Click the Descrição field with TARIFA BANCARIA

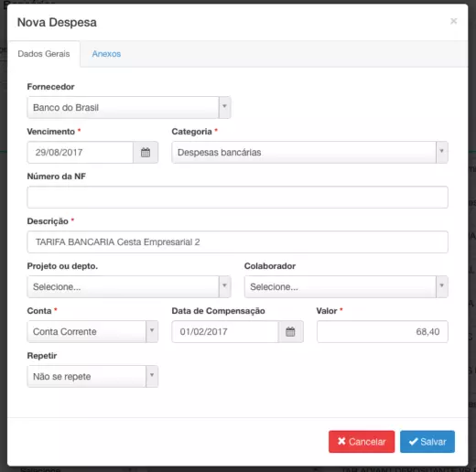[237, 241]
